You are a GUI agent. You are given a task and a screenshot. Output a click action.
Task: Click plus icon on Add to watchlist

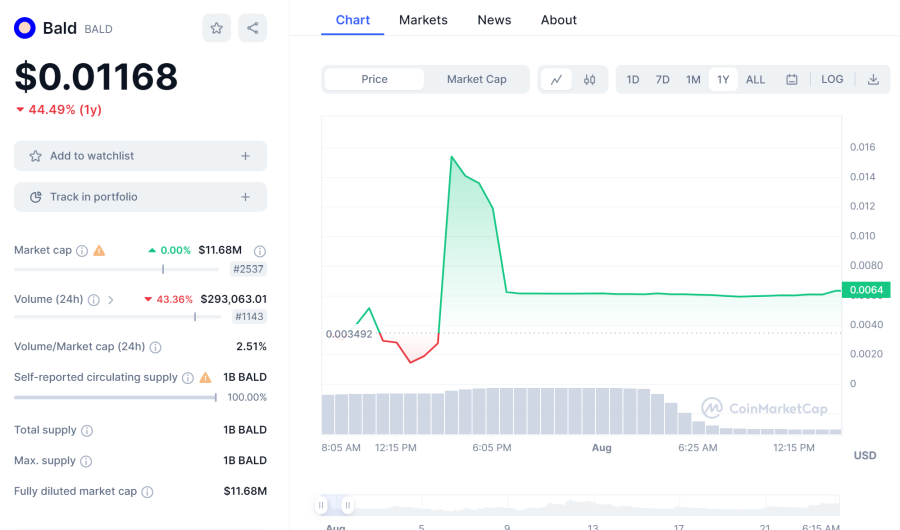tap(245, 156)
